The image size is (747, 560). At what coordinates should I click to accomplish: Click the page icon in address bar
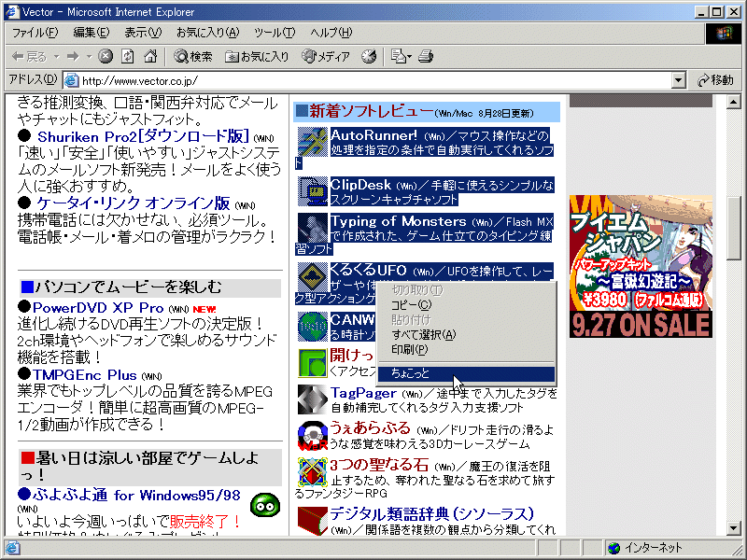(72, 80)
